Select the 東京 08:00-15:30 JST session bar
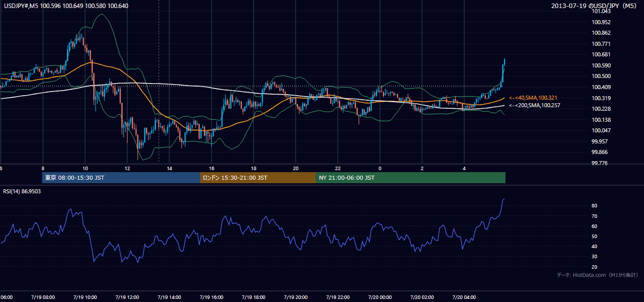 pos(121,178)
